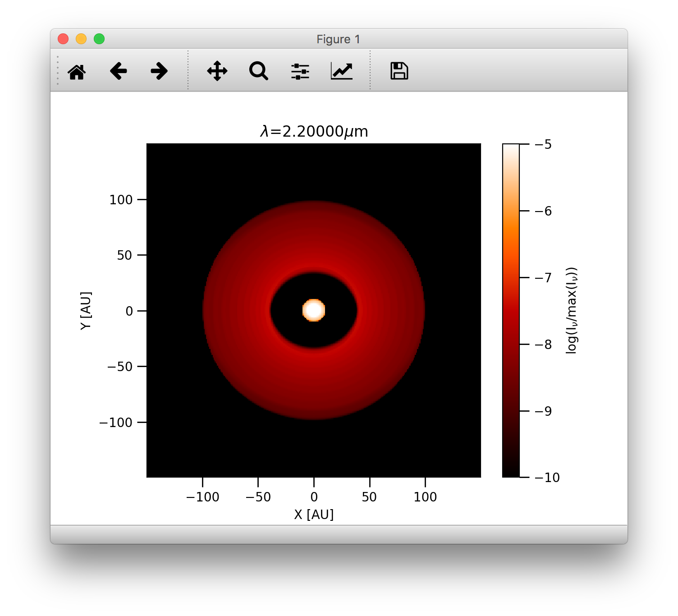Click colorbar tick label −10
The image size is (678, 616).
click(547, 478)
